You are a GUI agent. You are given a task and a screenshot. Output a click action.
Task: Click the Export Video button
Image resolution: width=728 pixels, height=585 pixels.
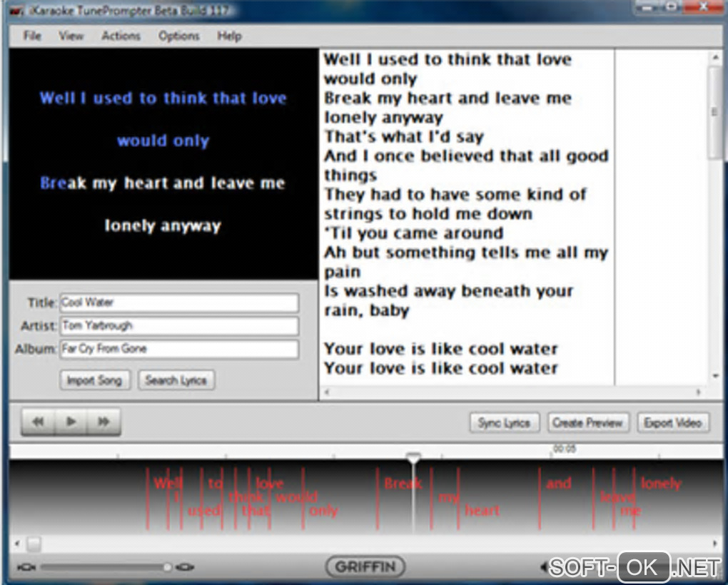click(673, 422)
